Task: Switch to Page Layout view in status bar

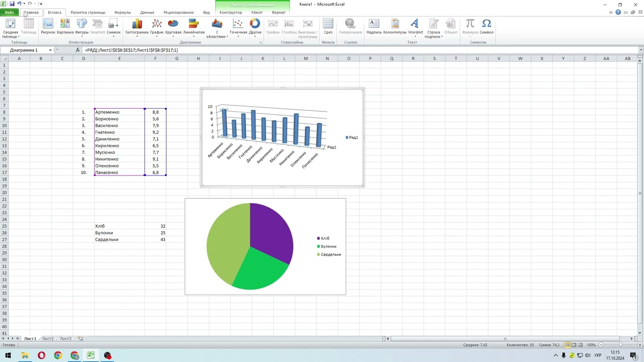Action: pos(575,345)
